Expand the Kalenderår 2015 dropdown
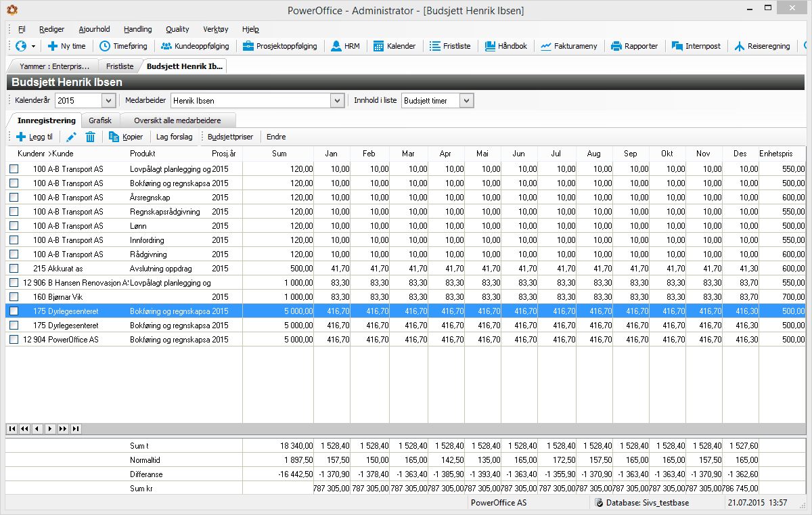812x515 pixels. (108, 100)
